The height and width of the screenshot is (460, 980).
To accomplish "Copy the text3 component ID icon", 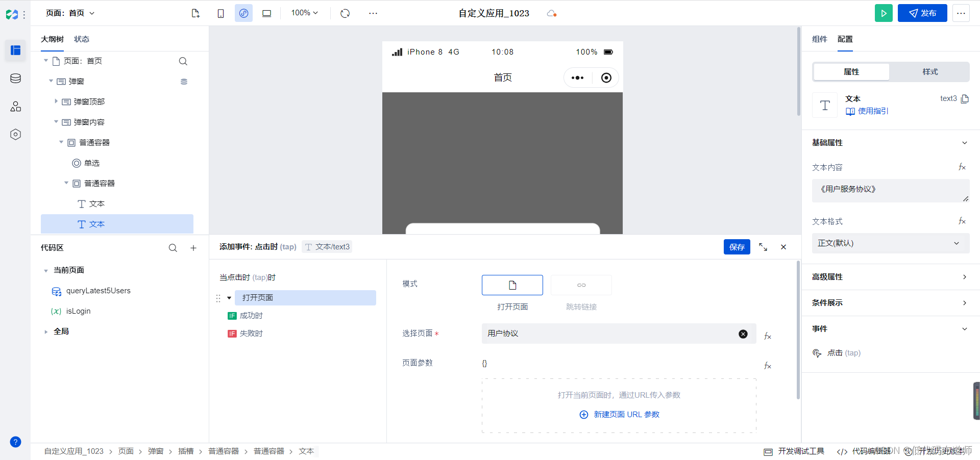I will pyautogui.click(x=965, y=99).
